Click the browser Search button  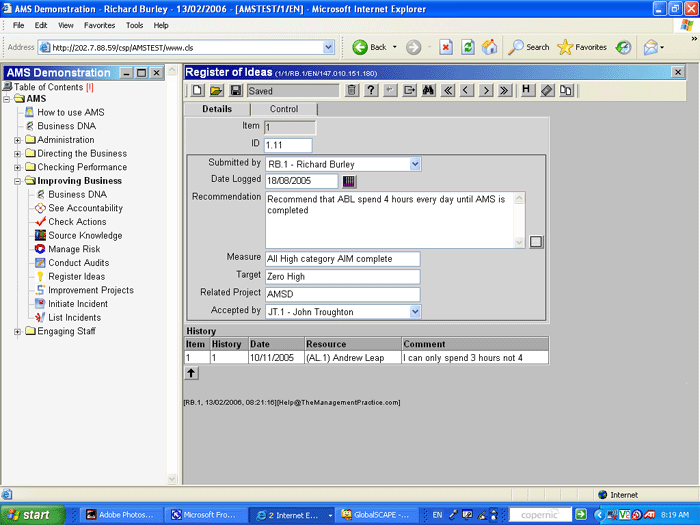point(529,47)
